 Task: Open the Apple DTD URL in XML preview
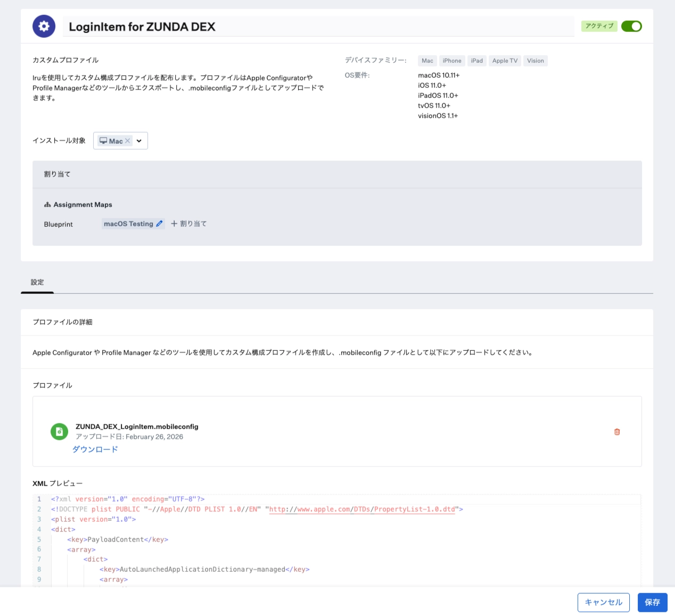(362, 510)
